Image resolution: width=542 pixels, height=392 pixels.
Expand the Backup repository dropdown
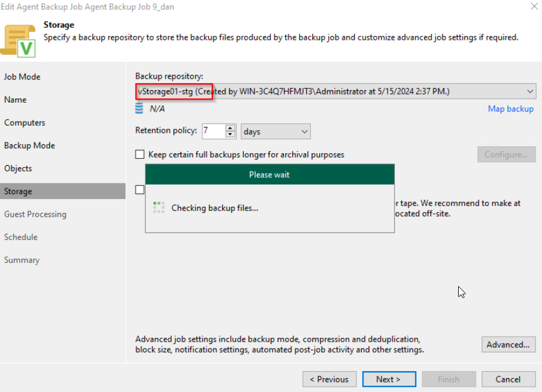529,92
